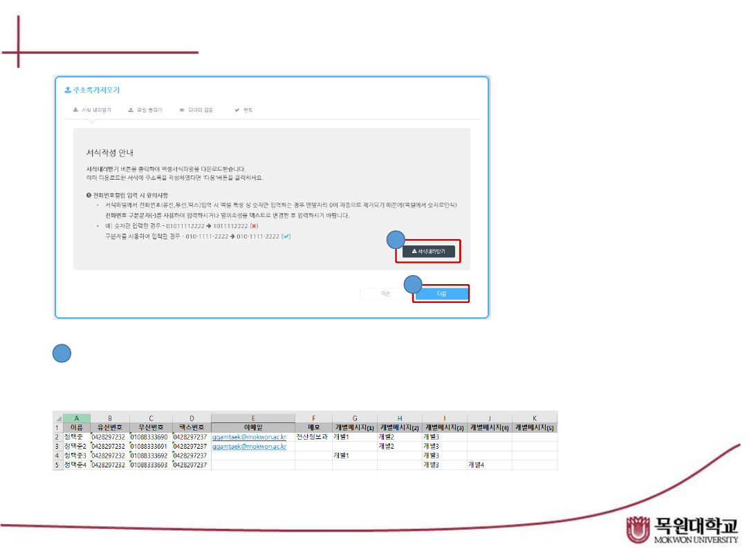This screenshot has height=560, width=747.
Task: Click the eye icon on 데이터 검증
Action: click(182, 110)
